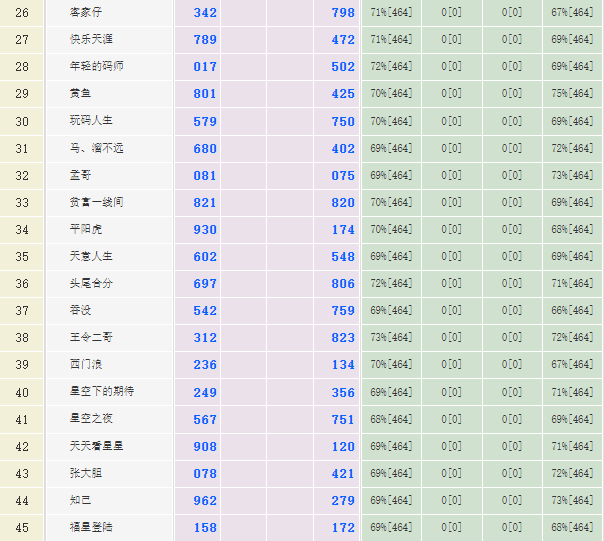Open the 星空之夜 entry in row 41
The image size is (604, 541).
point(91,419)
